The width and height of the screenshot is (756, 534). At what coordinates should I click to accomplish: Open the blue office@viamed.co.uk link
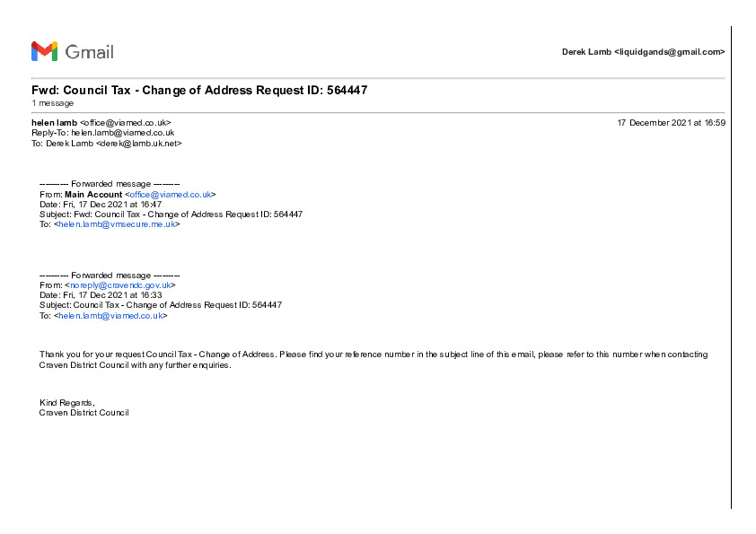[171, 194]
